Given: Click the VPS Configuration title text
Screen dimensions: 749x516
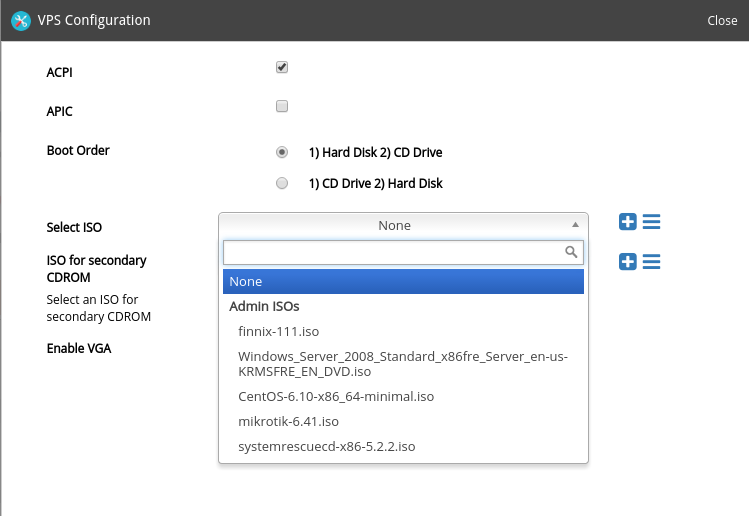Looking at the screenshot, I should (x=94, y=20).
